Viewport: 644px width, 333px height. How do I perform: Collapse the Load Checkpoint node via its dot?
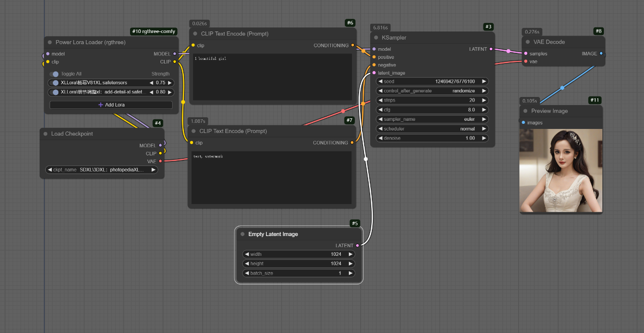coord(46,134)
